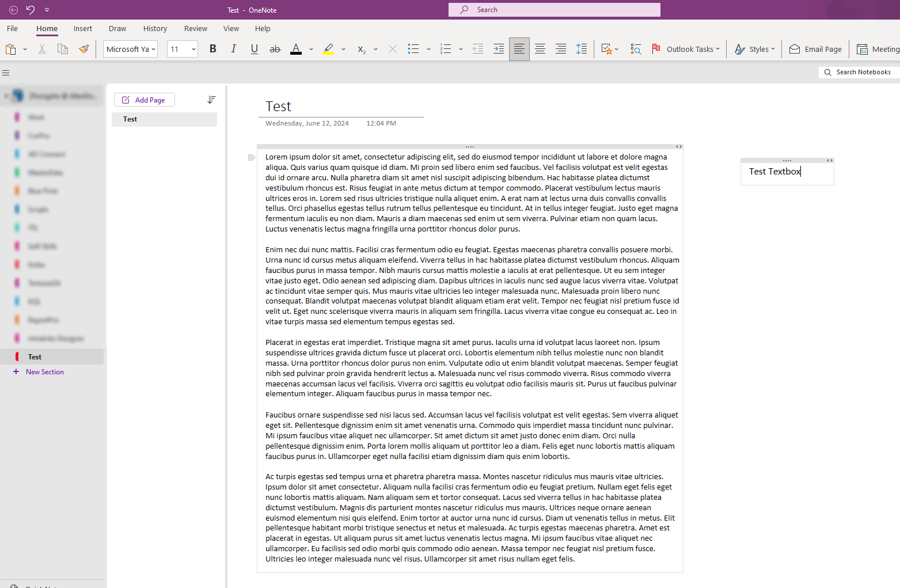Apply underline formatting
Screen dimensions: 900x588
tap(254, 49)
